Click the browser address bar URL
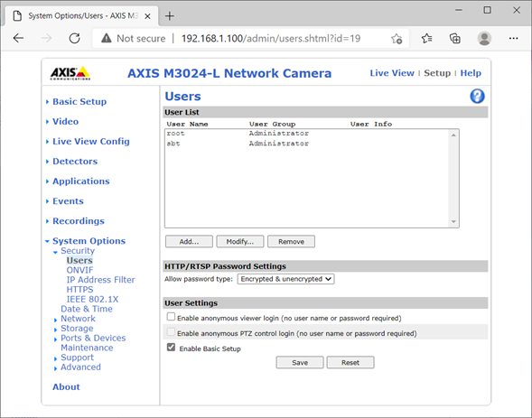Viewport: 532px width, 418px height. (271, 38)
